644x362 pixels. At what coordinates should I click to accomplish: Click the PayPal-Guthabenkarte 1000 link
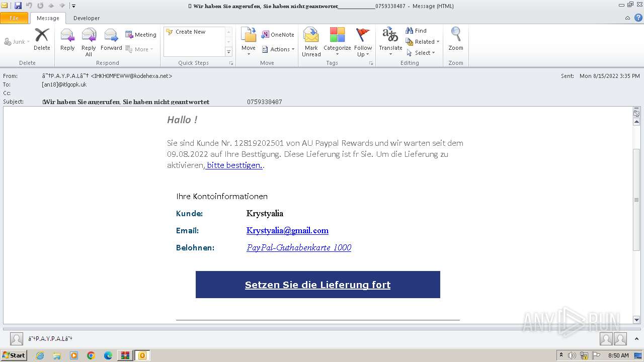point(299,247)
